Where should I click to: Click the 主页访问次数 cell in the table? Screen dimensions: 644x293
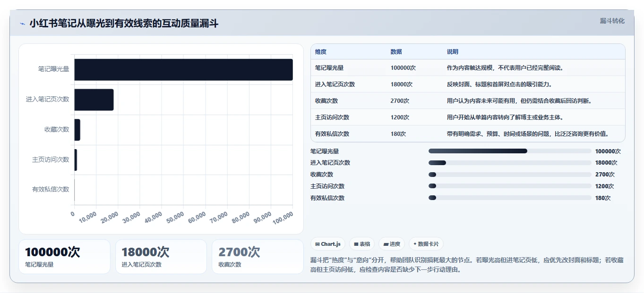click(332, 117)
